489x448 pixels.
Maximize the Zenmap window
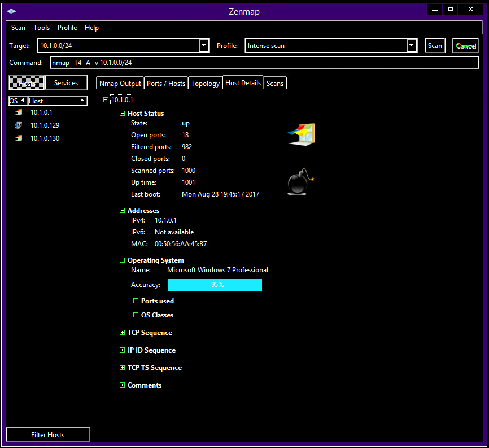pyautogui.click(x=451, y=10)
